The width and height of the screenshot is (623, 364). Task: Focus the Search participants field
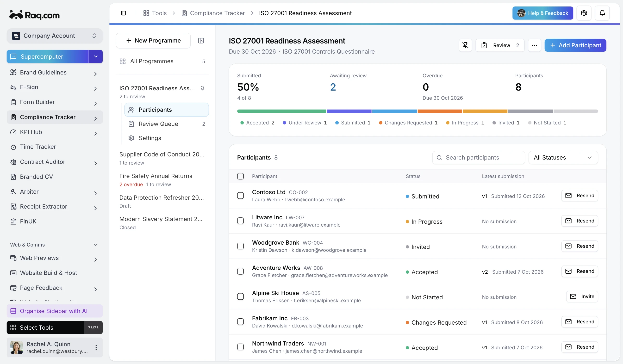[478, 158]
